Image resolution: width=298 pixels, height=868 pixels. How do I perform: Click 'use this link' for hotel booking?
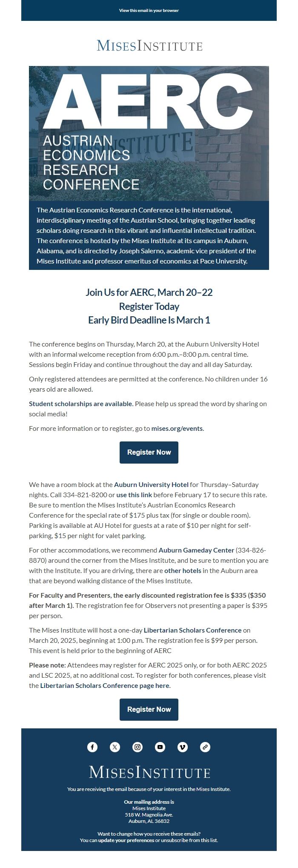coord(134,495)
